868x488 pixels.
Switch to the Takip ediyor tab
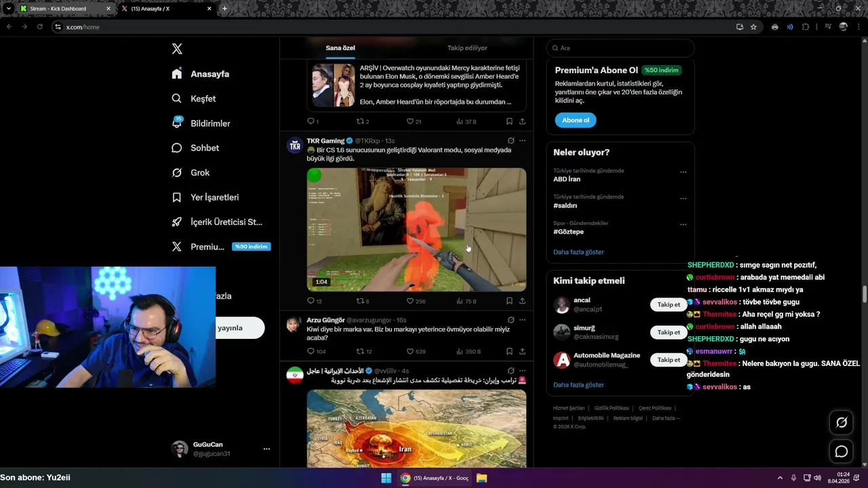point(467,48)
